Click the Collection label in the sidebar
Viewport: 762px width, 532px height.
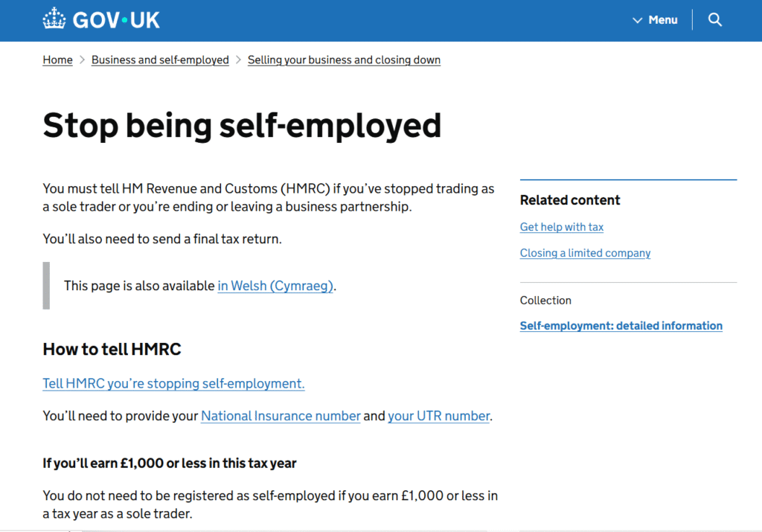pos(545,300)
